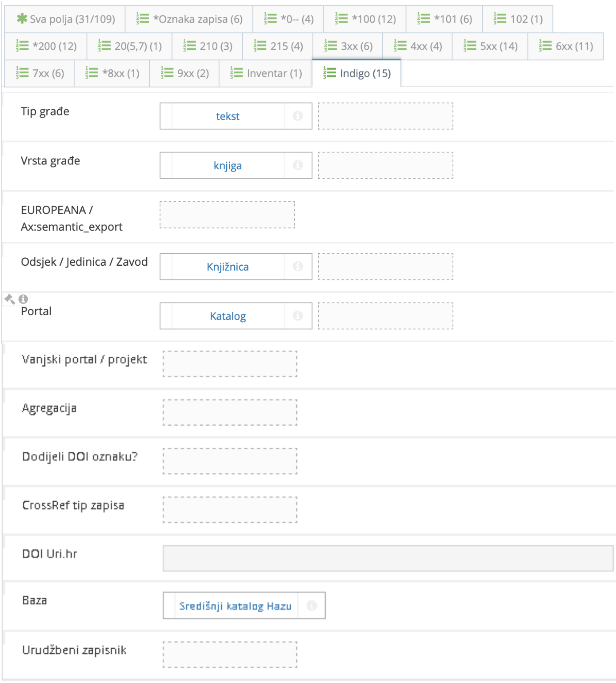Open the Oznaka zapisa tab
This screenshot has width=616, height=683.
click(x=188, y=19)
